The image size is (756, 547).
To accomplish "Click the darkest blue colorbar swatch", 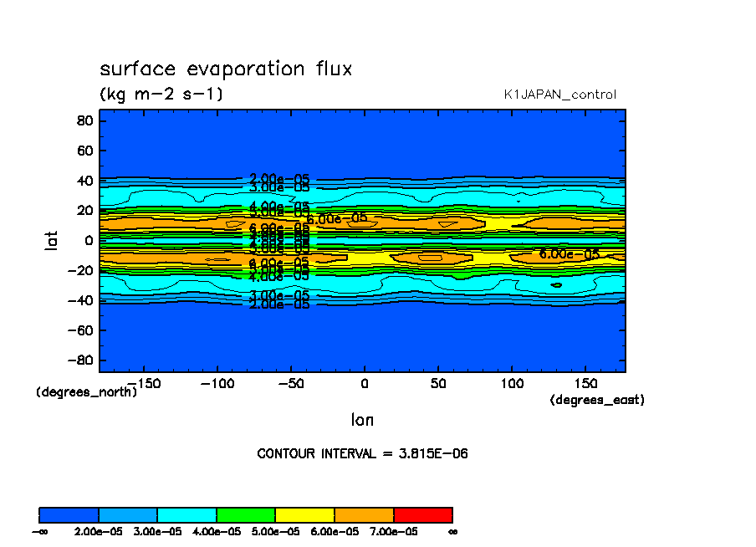I will 69,514.
